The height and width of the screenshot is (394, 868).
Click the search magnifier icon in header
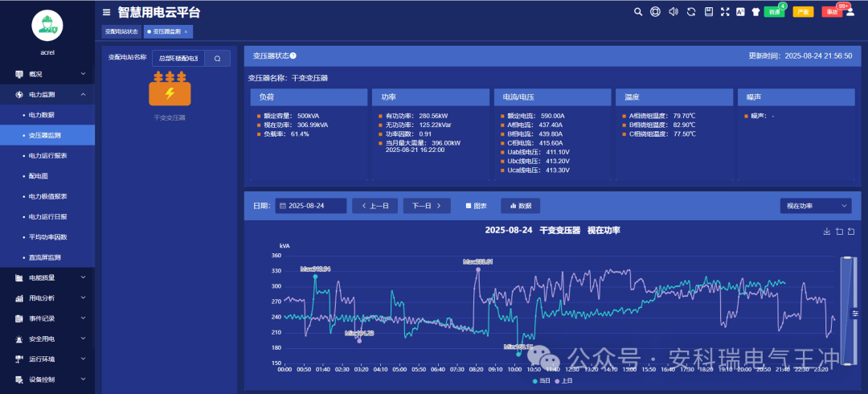(638, 12)
